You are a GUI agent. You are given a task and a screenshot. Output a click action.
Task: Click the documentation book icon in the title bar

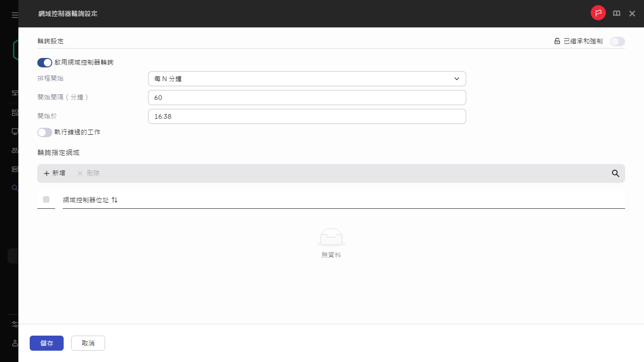click(617, 13)
